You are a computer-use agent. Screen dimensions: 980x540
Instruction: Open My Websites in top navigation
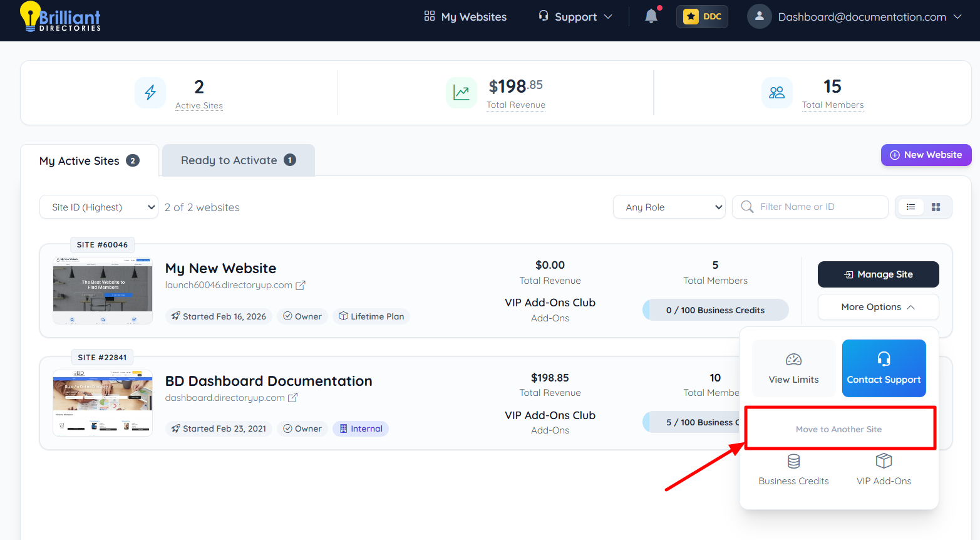click(x=465, y=17)
